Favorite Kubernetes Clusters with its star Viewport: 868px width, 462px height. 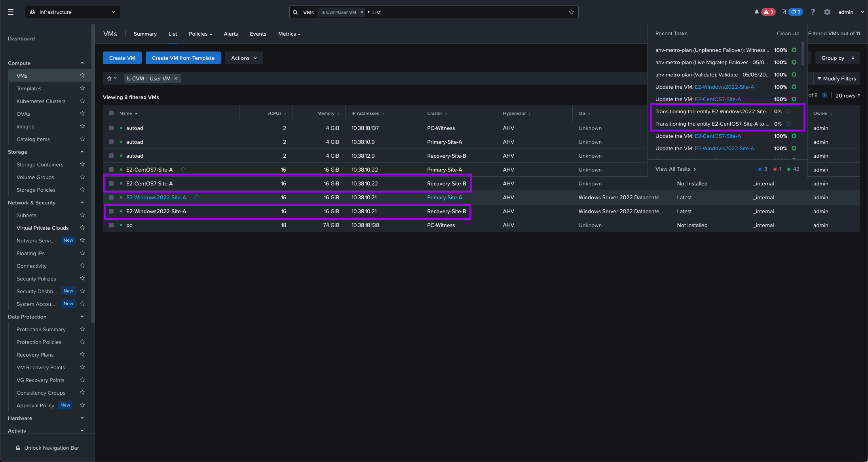[82, 101]
